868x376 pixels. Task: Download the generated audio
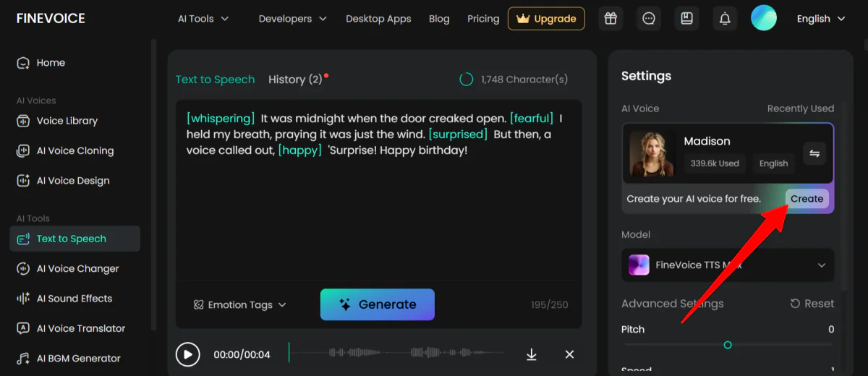(x=532, y=354)
